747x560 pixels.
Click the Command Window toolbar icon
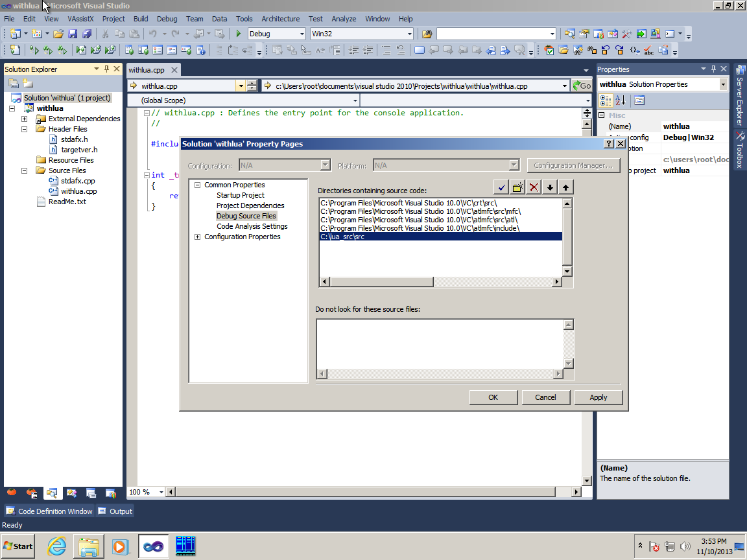pos(670,34)
